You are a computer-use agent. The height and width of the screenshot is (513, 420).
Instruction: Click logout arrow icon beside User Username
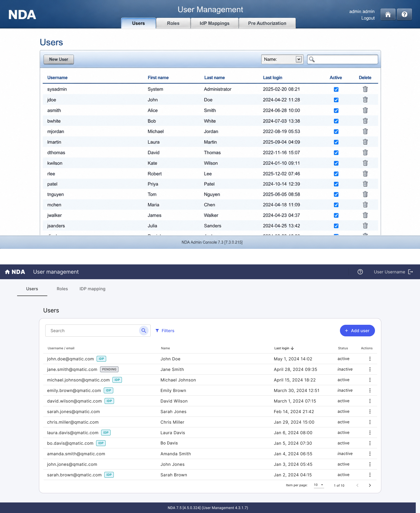411,272
